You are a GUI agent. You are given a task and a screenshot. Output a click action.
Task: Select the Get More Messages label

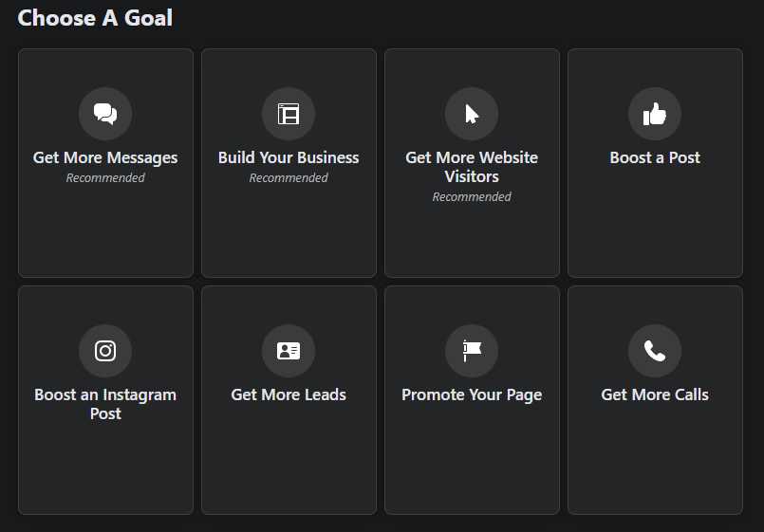(105, 157)
